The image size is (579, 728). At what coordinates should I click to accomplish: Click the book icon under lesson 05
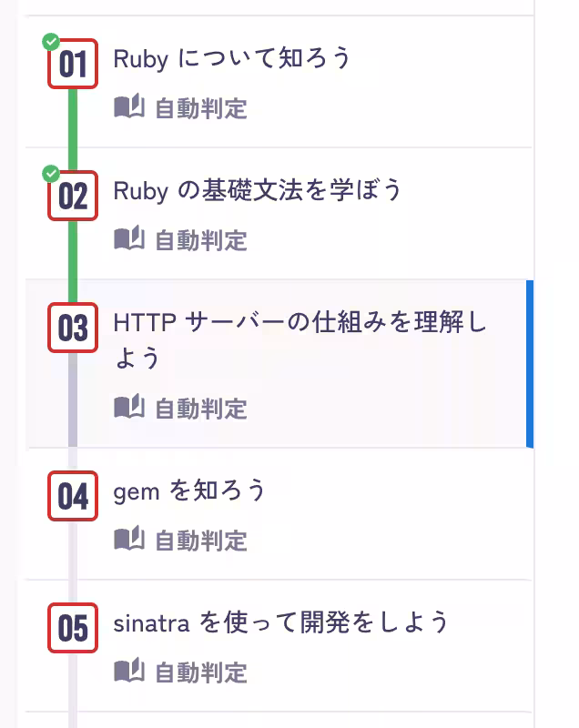(128, 672)
